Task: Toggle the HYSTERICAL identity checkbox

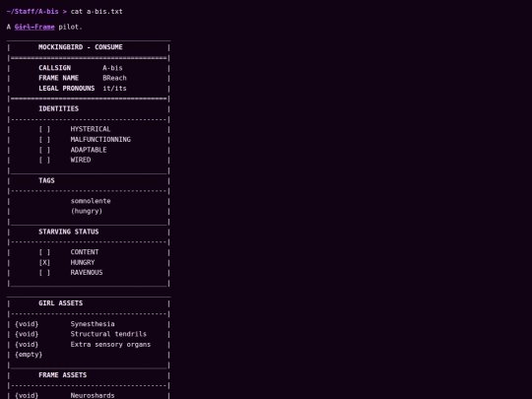Action: tap(44, 129)
